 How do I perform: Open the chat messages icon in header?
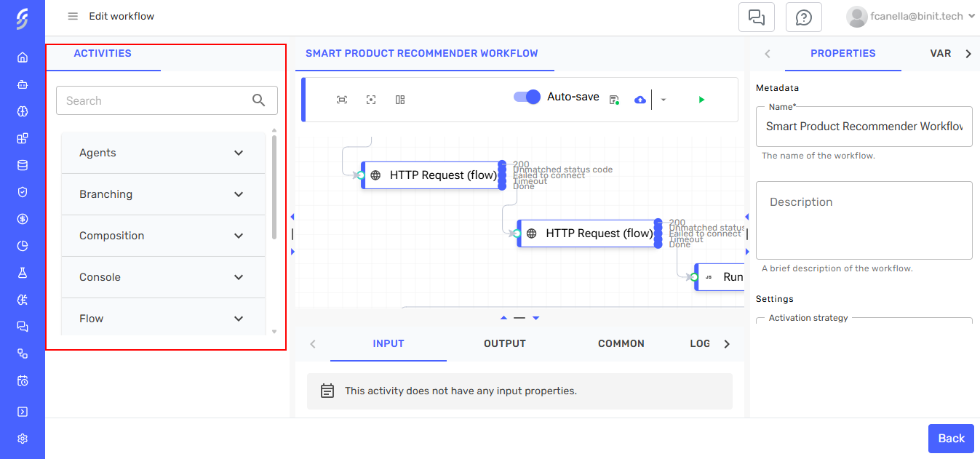coord(757,17)
